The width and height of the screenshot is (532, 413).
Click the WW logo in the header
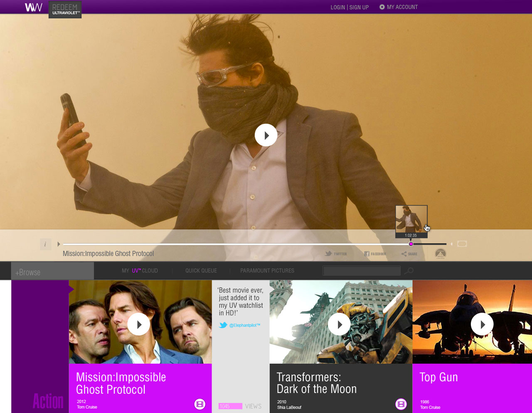point(33,7)
